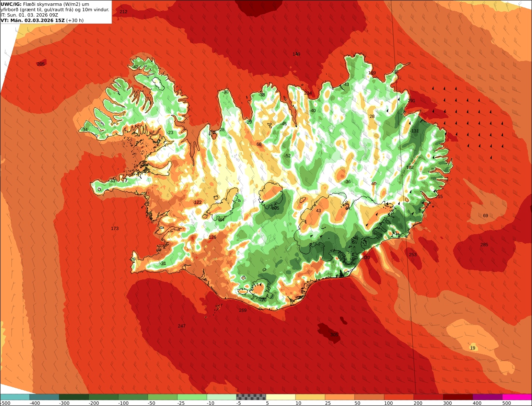The height and width of the screenshot is (406, 532).
Task: Select the map value '320'
Action: click(x=366, y=258)
